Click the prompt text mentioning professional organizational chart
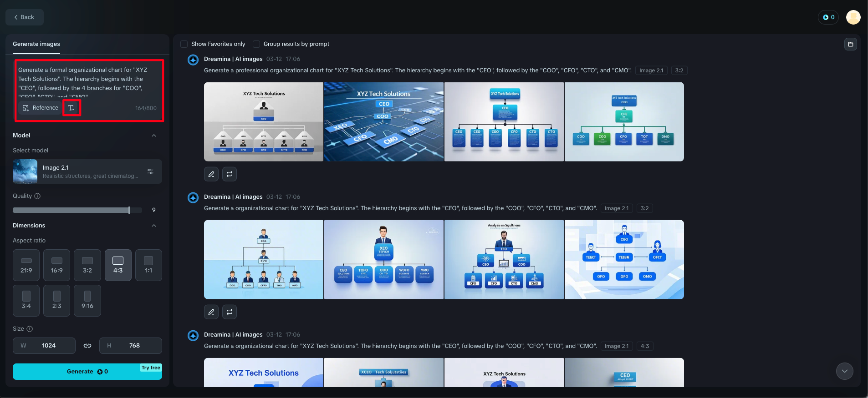 pos(418,71)
